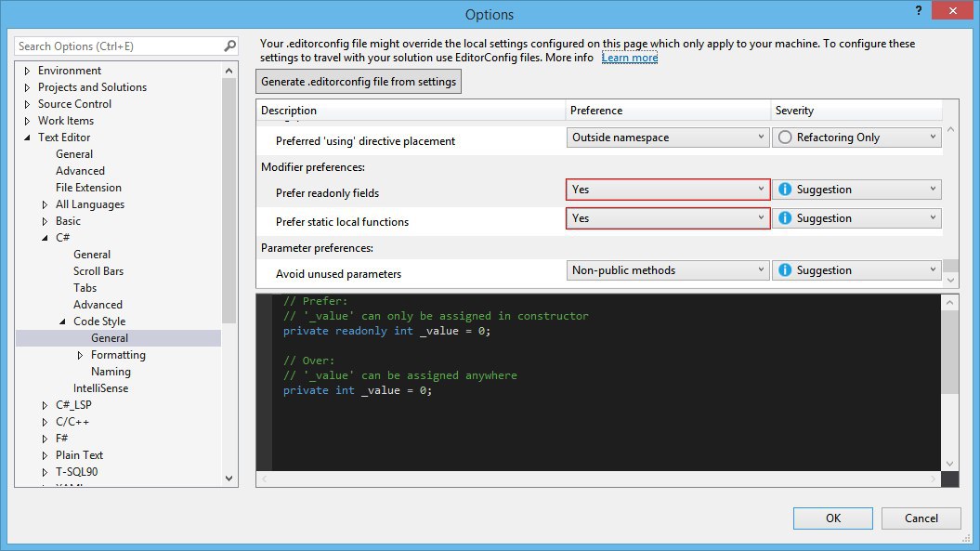Collapse the Code Style node

tap(62, 321)
